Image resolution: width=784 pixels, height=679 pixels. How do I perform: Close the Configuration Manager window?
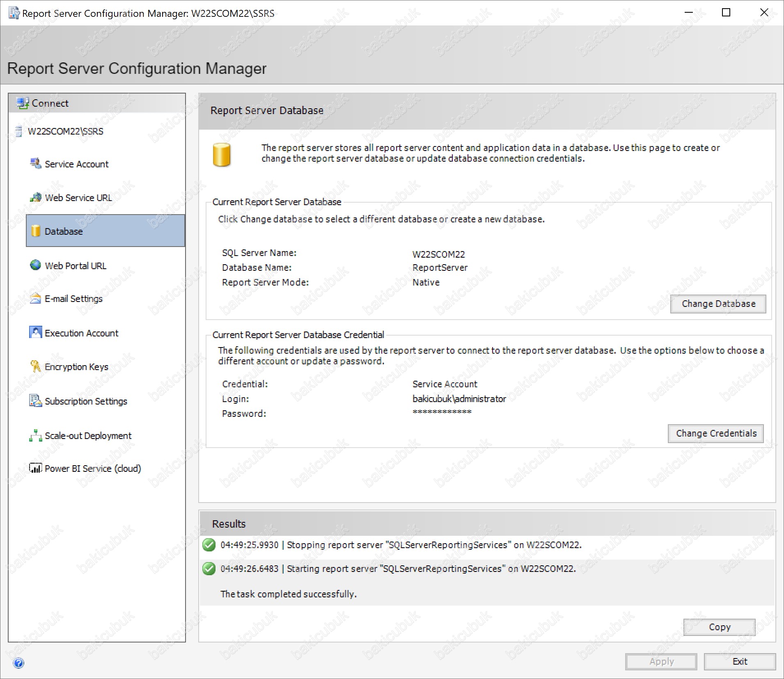click(x=764, y=13)
